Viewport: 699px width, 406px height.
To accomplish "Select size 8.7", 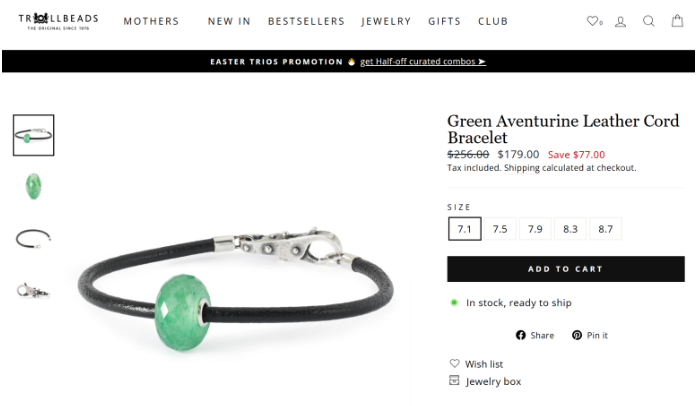I will (605, 229).
